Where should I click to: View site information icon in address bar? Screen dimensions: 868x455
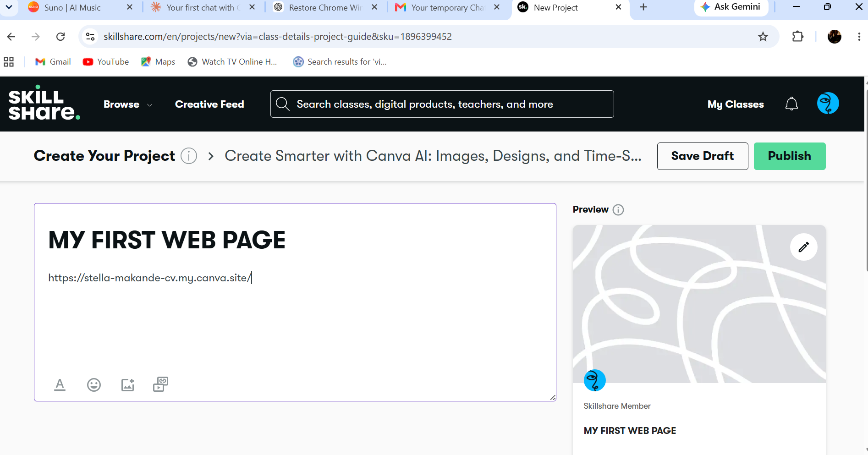point(90,37)
